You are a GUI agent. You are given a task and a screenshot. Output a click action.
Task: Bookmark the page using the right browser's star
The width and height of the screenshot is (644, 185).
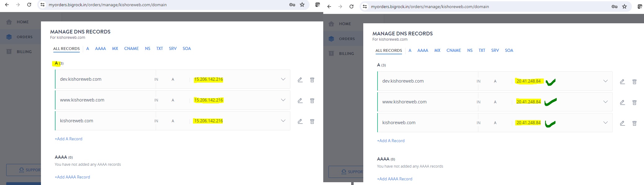624,7
